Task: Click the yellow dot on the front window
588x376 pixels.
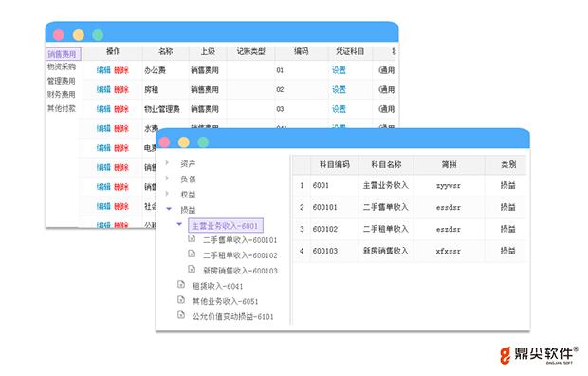Action: click(184, 142)
